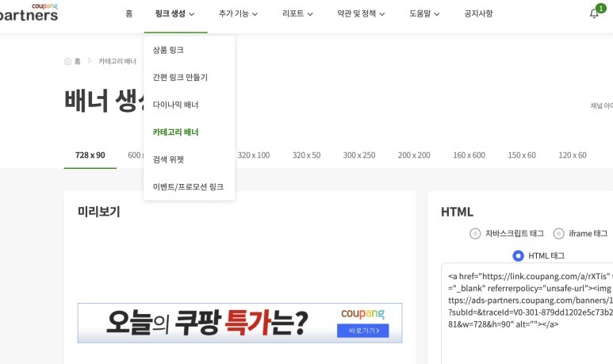Image resolution: width=613 pixels, height=364 pixels.
Task: Switch to the 728 x 90 tab
Action: (90, 155)
